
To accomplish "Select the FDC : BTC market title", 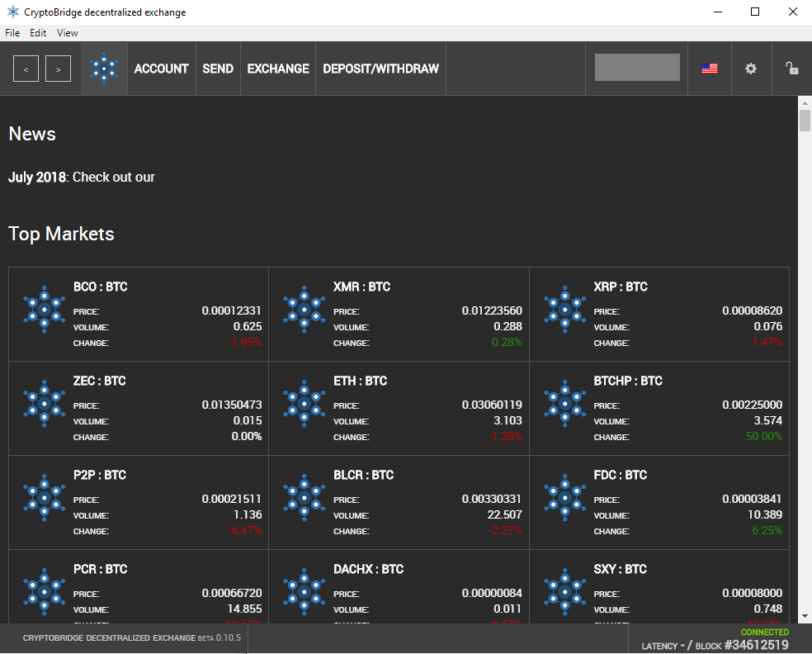I will [x=621, y=475].
